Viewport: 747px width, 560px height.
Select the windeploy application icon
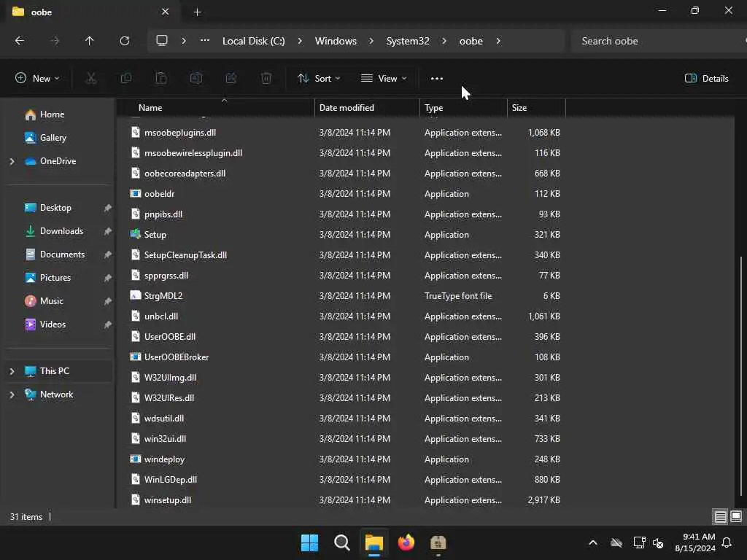click(135, 459)
